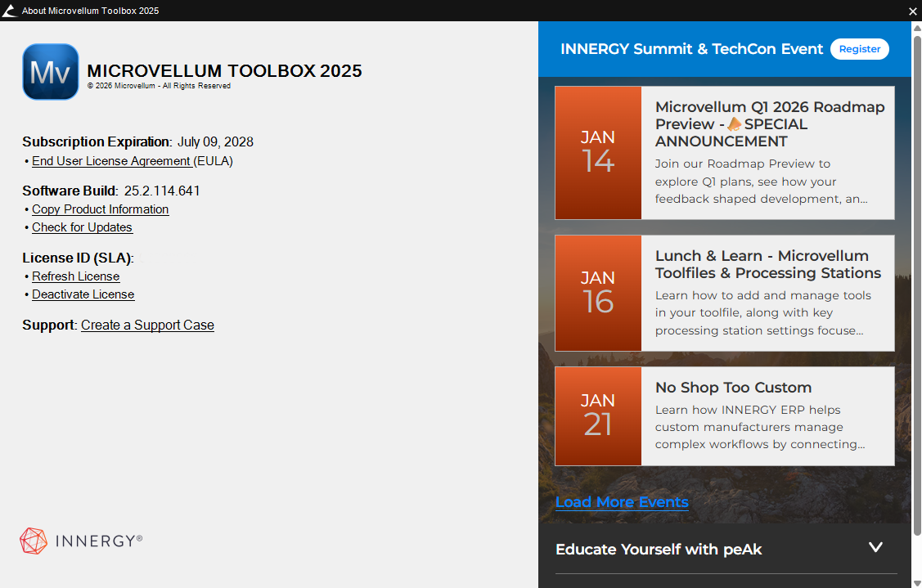The image size is (922, 588).
Task: Open the No Shop Too Custom event title
Action: point(733,388)
